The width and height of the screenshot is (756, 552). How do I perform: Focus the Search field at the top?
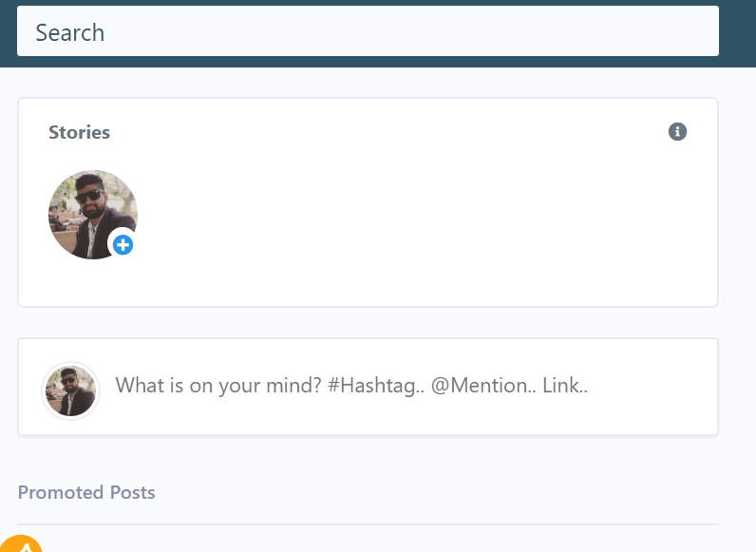tap(368, 31)
